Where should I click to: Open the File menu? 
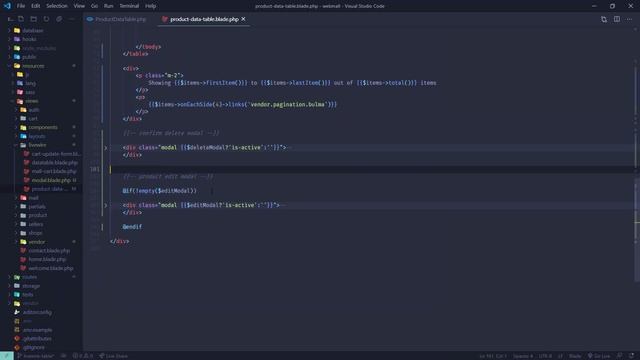[20, 6]
